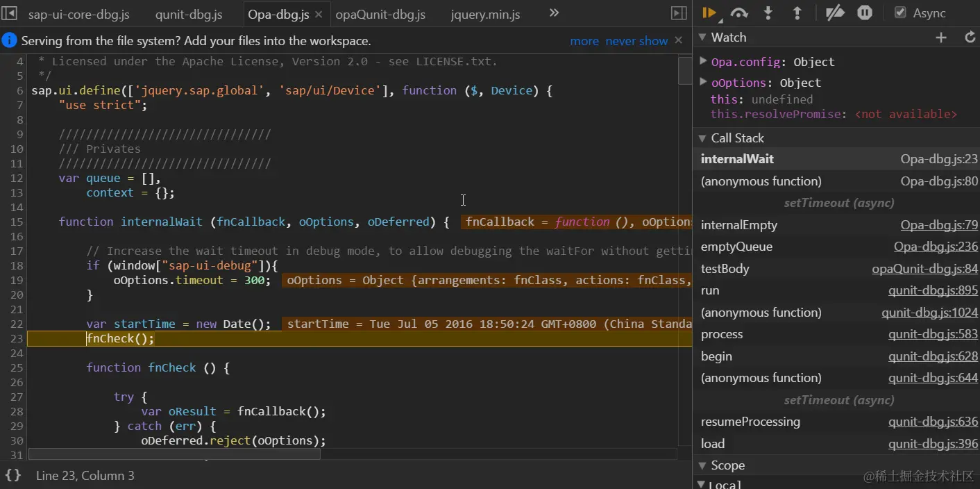Open qunit-dbg.js:1024 source link
The height and width of the screenshot is (489, 980).
(x=930, y=313)
